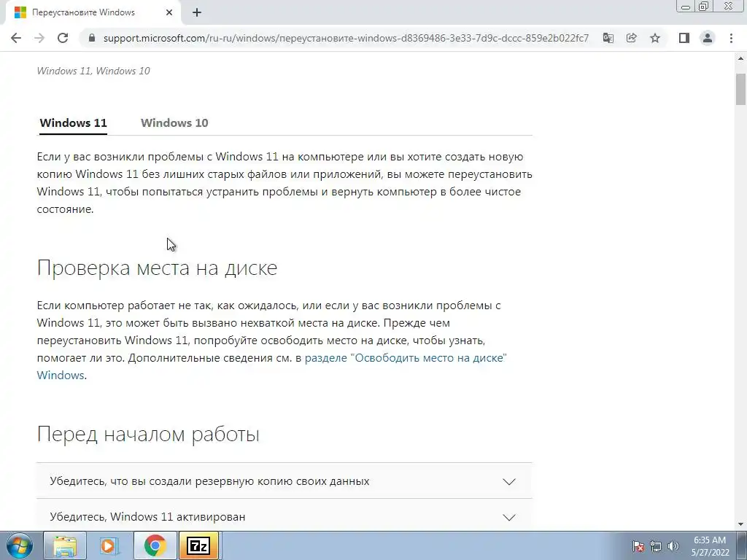Viewport: 747px width, 560px height.
Task: Expand the Windows 11 активирован section
Action: pyautogui.click(x=285, y=517)
